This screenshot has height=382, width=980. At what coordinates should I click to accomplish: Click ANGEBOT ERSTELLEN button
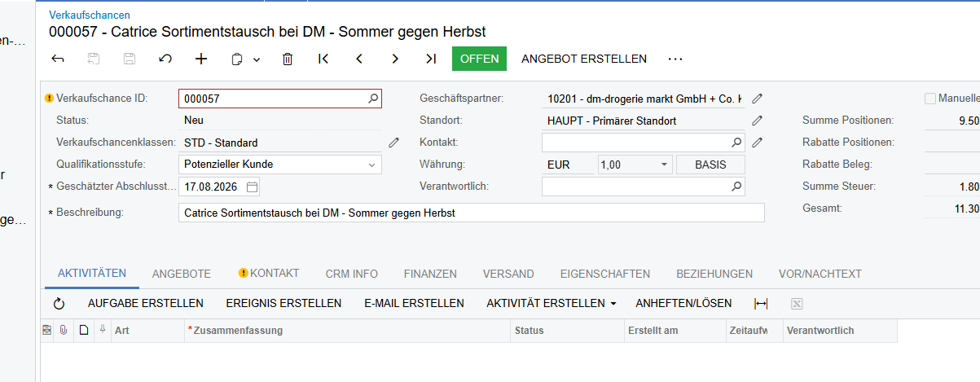pos(584,59)
